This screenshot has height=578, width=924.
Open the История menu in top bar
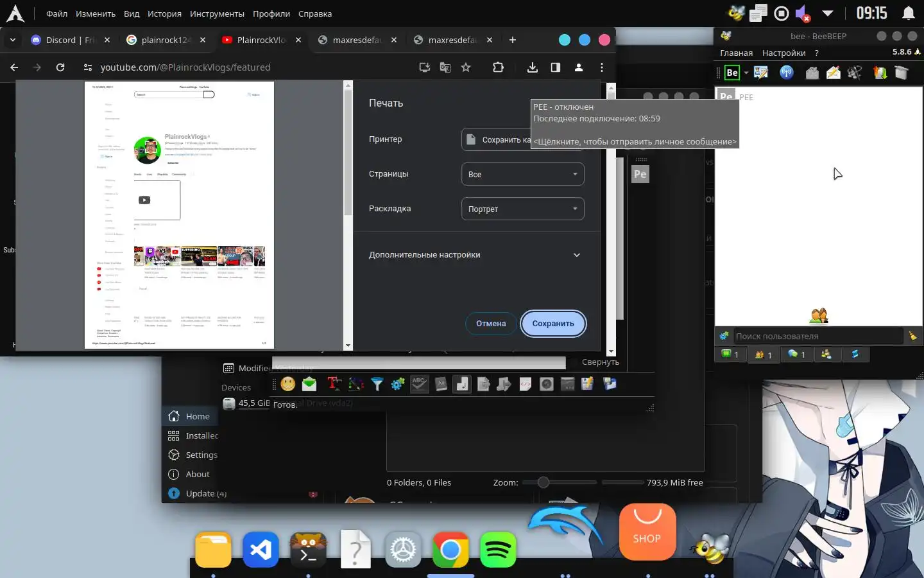point(164,13)
